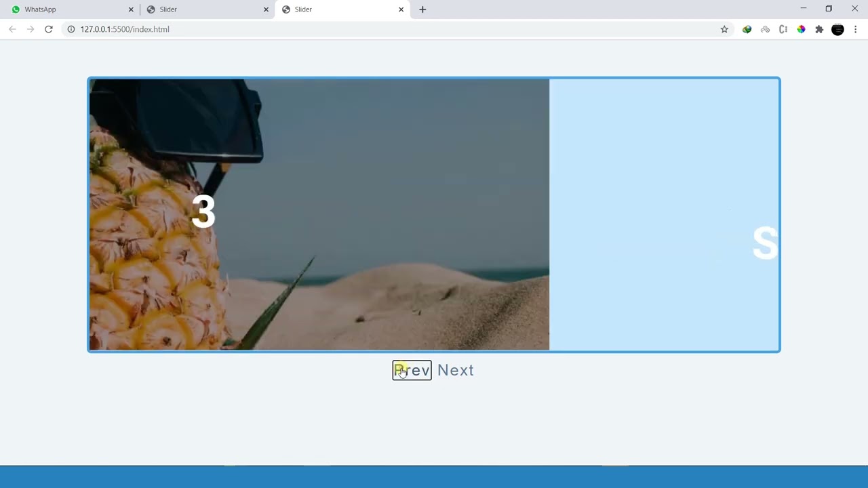Minimize the browser window
Screen dimensions: 868x488
(x=803, y=9)
